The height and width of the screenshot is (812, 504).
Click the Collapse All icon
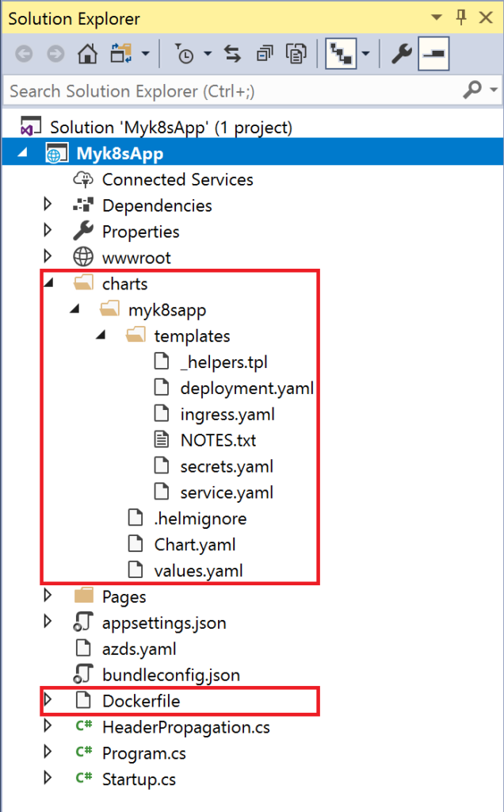pos(265,54)
